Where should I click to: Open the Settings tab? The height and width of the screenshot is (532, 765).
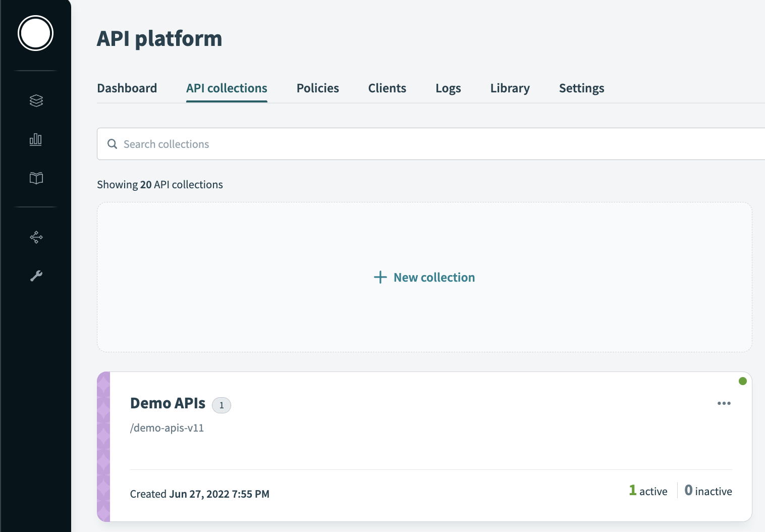click(581, 88)
